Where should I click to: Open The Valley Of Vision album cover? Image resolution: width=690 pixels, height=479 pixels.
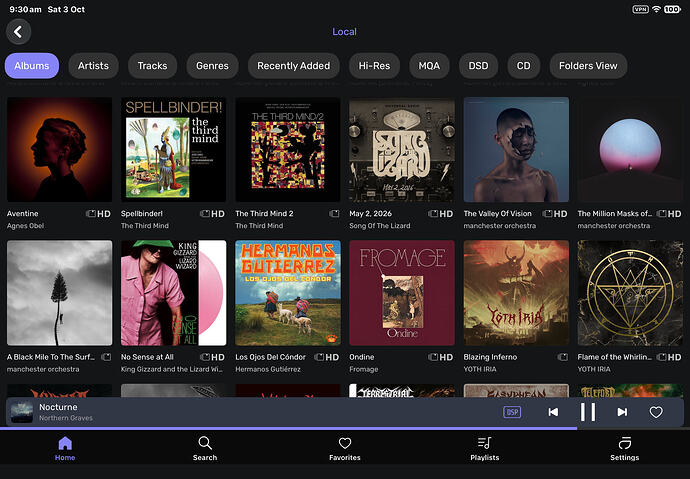click(516, 150)
